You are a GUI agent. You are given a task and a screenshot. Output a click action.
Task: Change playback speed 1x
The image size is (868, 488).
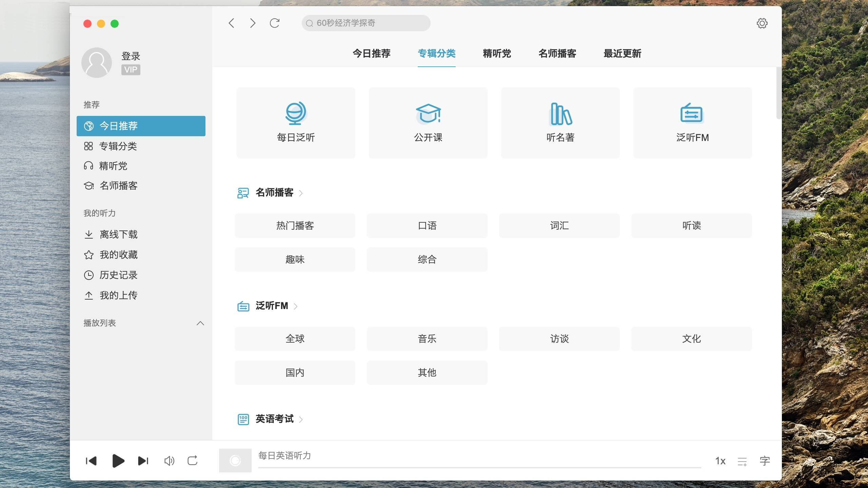coord(720,461)
